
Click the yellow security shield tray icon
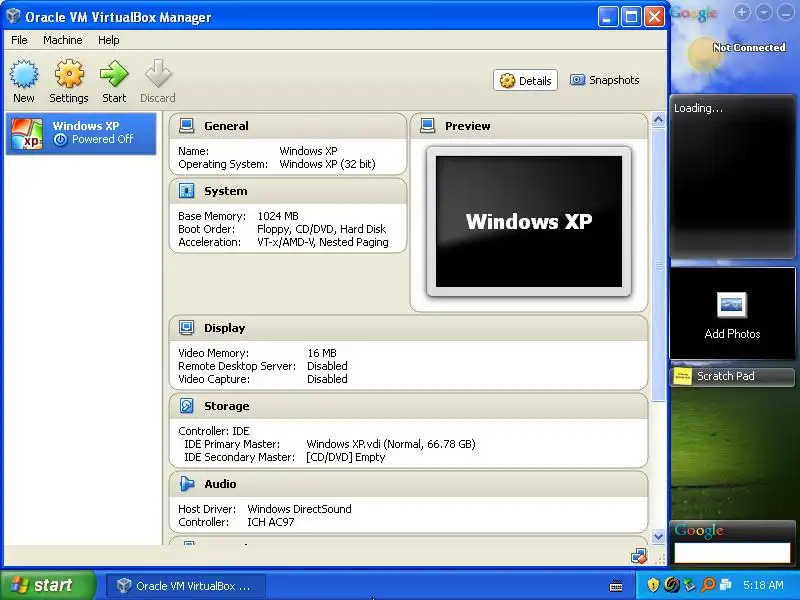pyautogui.click(x=653, y=585)
